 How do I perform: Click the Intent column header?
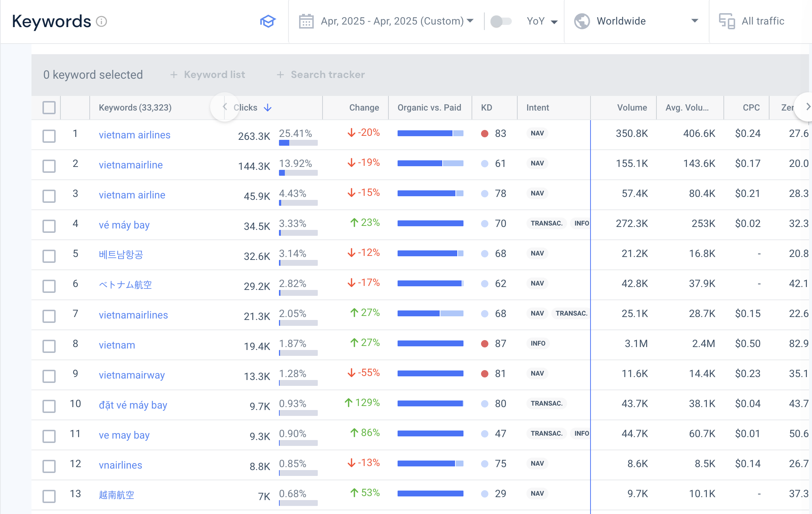[537, 108]
